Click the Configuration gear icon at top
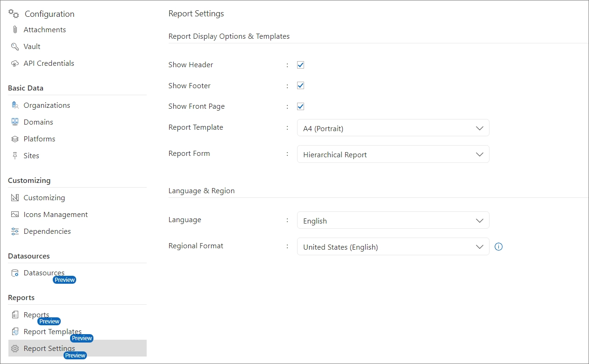Screen dimensions: 589x364 [13, 14]
